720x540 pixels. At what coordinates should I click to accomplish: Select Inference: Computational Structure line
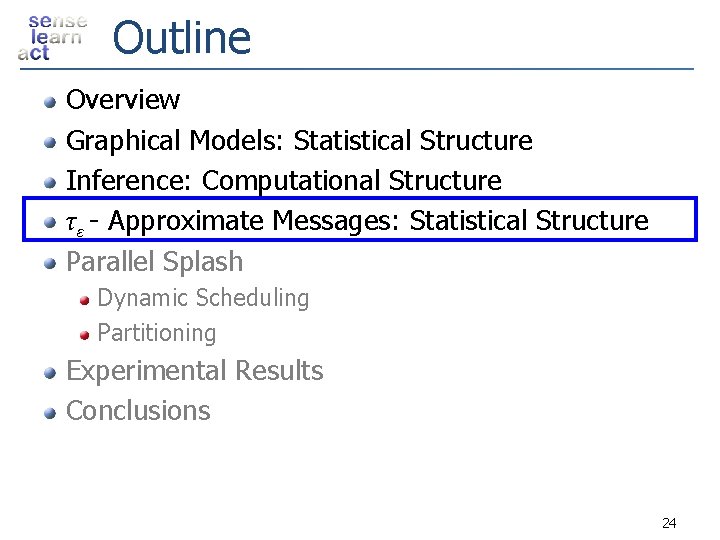pos(283,181)
